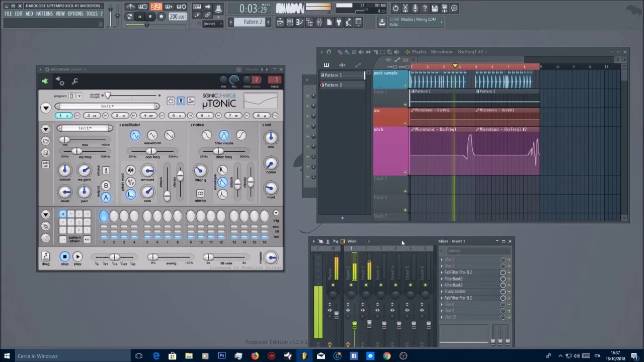Expand Fruity Limiter mixer slot arrow
644x362 pixels.
pos(442,292)
